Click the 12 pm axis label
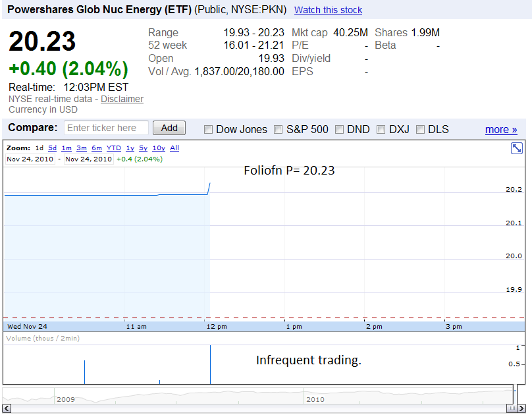 click(x=217, y=327)
